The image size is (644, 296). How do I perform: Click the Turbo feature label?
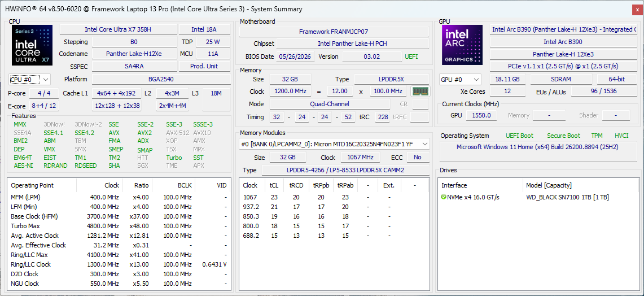click(x=174, y=158)
